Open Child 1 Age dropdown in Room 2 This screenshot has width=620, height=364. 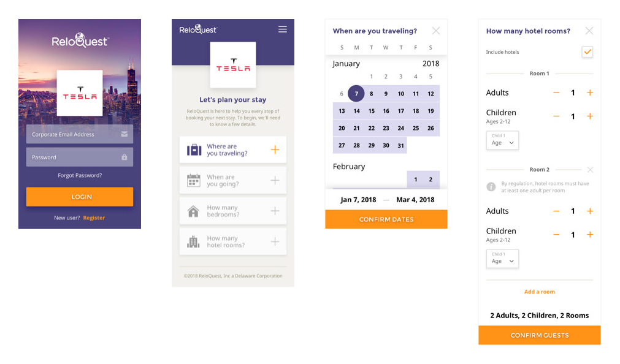click(x=502, y=259)
